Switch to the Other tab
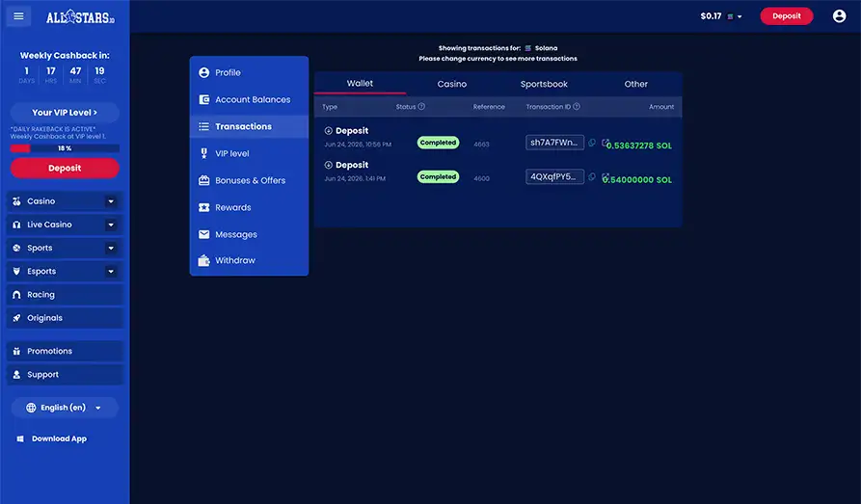This screenshot has height=504, width=861. (635, 84)
